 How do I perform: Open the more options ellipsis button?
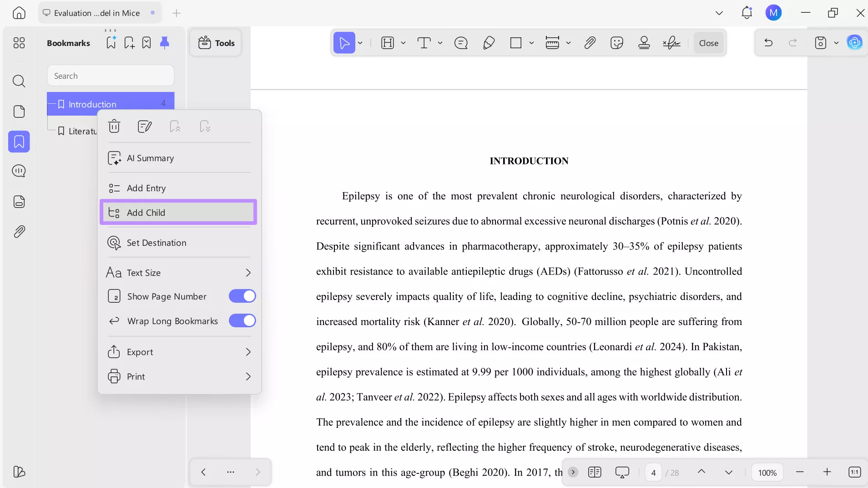coord(231,472)
